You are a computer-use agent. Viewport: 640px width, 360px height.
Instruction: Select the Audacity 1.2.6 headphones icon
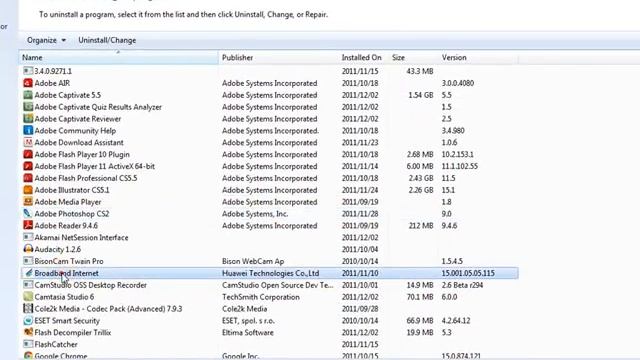click(28, 249)
